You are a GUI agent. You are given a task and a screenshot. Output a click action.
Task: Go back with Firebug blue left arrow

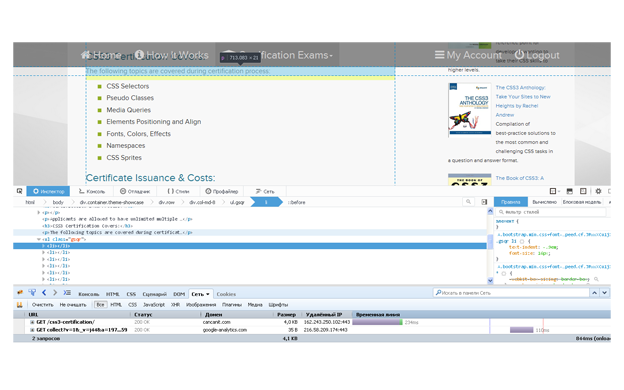click(x=44, y=293)
